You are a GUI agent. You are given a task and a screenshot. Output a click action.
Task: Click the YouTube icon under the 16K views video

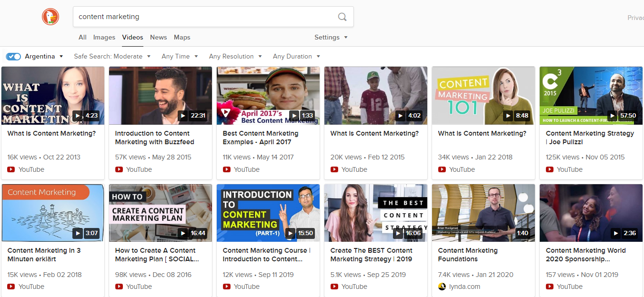11,169
